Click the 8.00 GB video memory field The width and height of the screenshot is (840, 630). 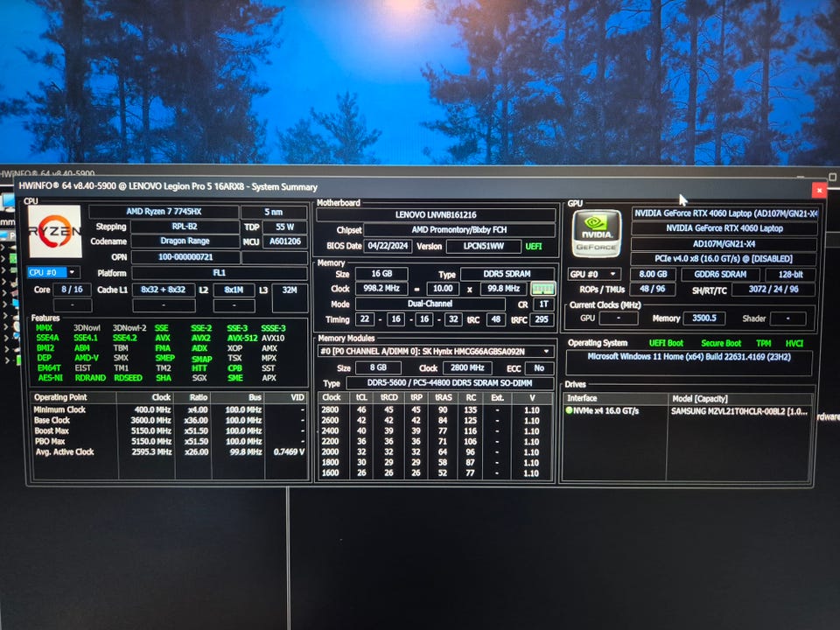(x=653, y=274)
